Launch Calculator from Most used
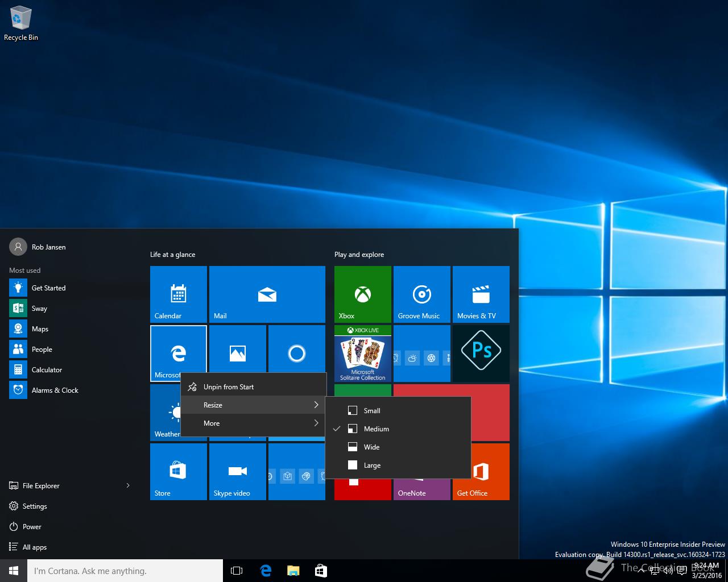 (x=71, y=370)
